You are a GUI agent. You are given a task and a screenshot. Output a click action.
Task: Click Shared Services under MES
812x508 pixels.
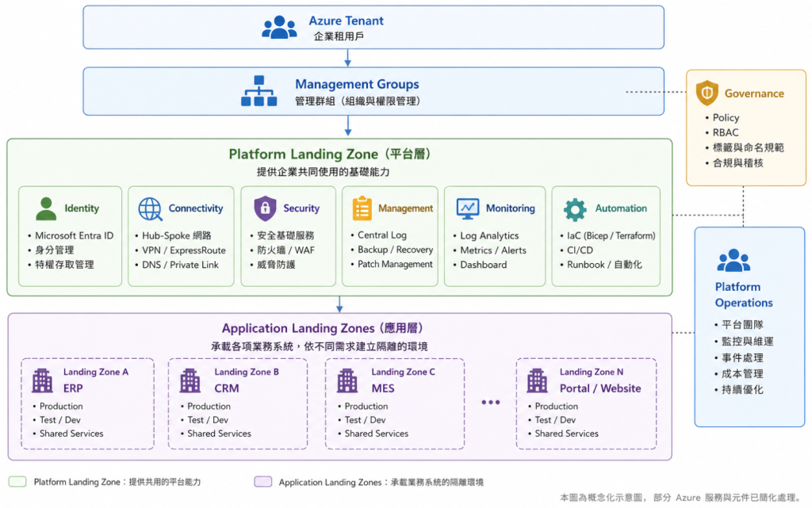pos(377,433)
